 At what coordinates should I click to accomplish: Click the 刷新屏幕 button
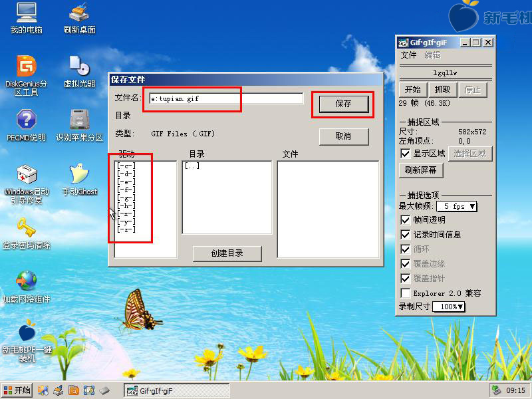click(421, 170)
